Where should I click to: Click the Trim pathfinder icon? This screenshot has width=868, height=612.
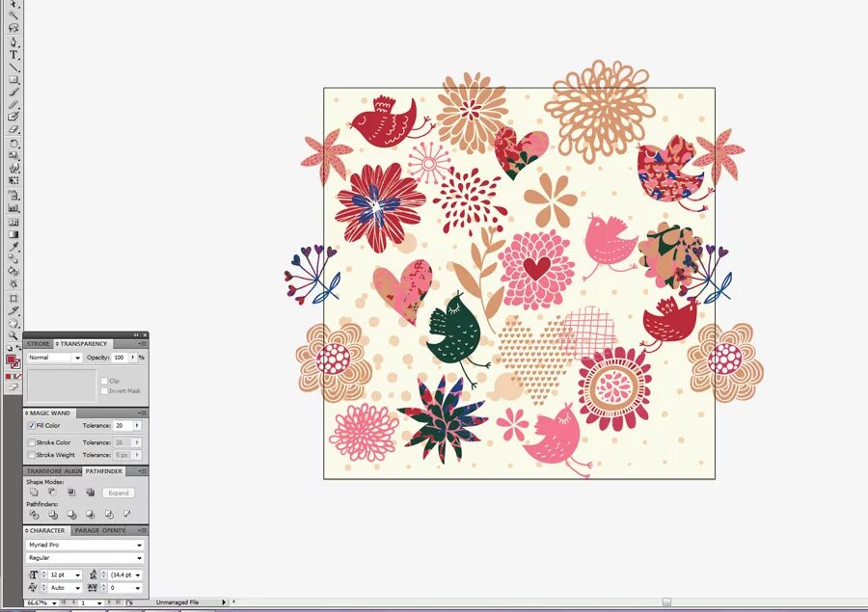coord(53,515)
